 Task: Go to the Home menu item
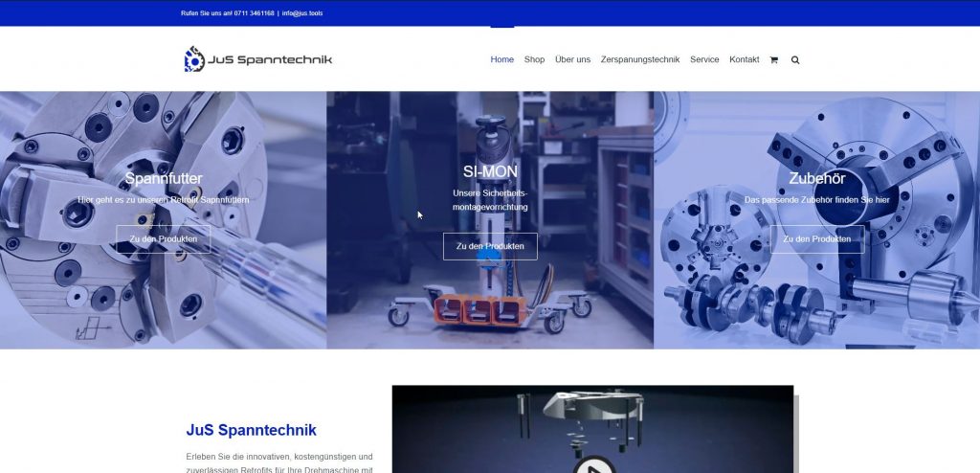coord(501,59)
